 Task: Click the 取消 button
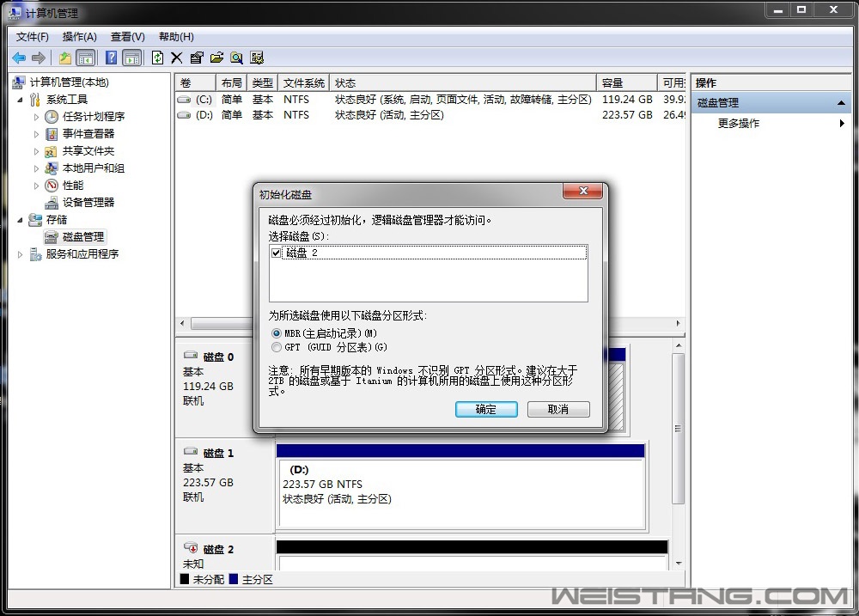pyautogui.click(x=558, y=410)
